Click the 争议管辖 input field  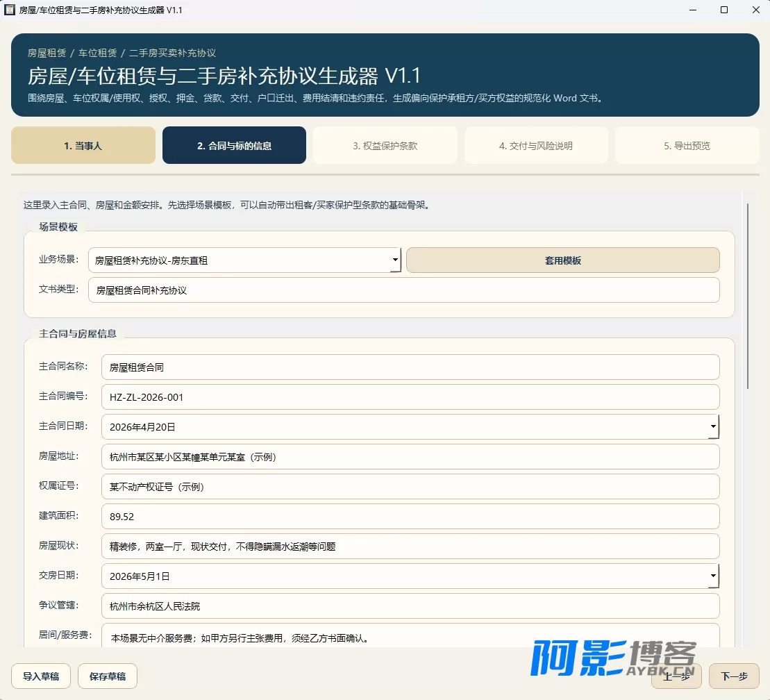[x=410, y=606]
